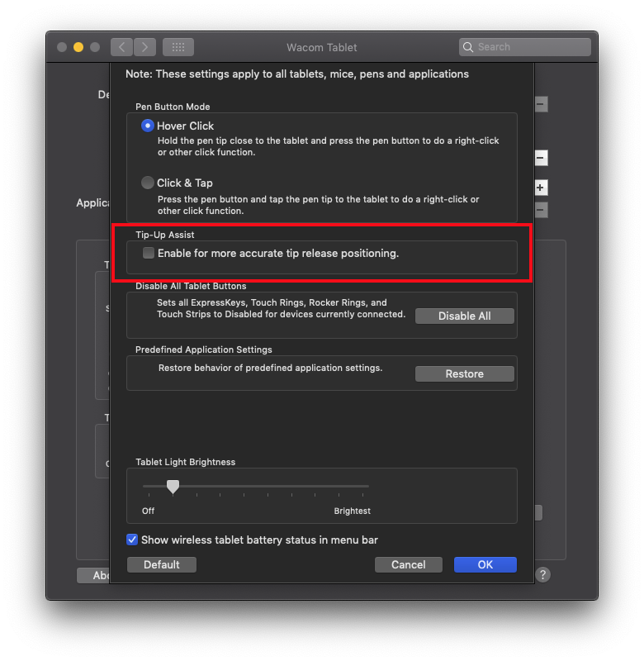Click the minus button in the Device row
The height and width of the screenshot is (661, 644).
pos(541,104)
